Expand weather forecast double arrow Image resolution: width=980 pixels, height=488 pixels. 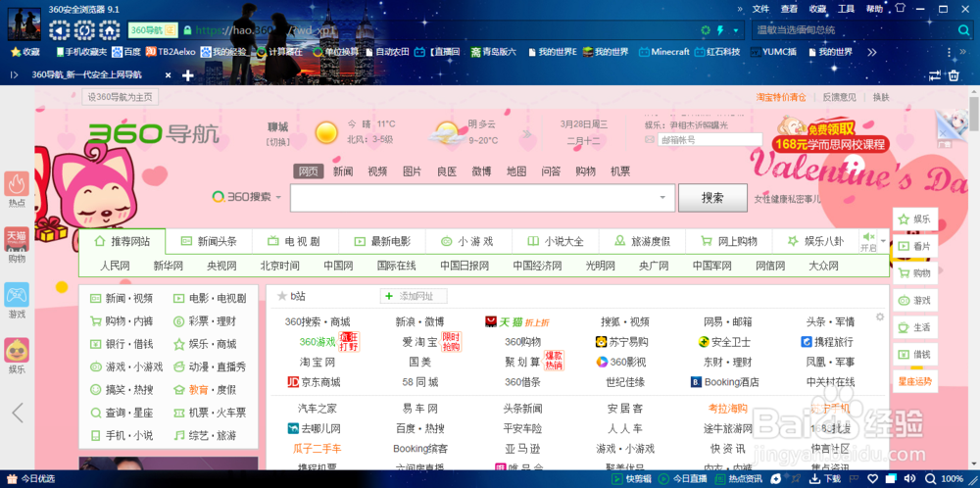click(527, 133)
